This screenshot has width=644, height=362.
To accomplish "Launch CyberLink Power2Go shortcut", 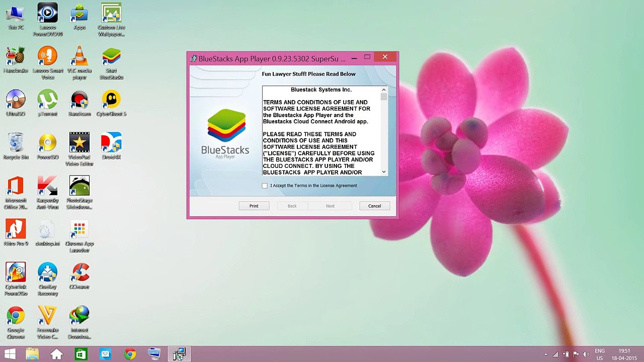I will click(x=16, y=280).
